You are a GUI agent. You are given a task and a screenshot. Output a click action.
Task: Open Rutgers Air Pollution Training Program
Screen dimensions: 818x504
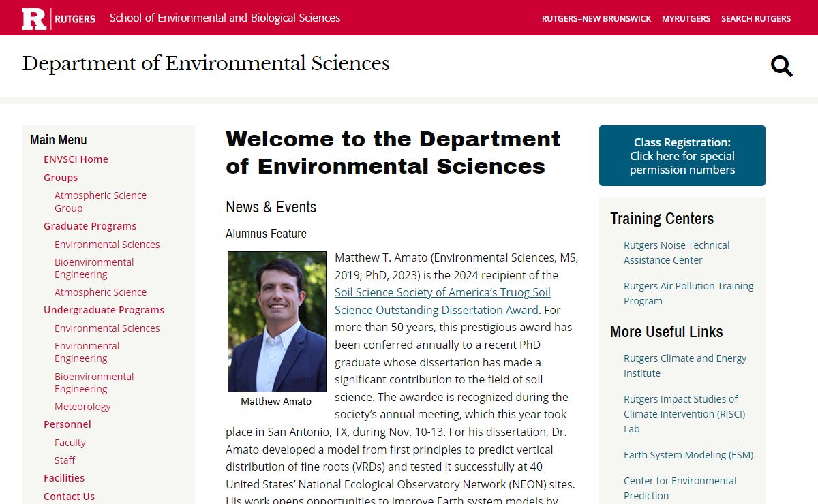[x=688, y=294]
